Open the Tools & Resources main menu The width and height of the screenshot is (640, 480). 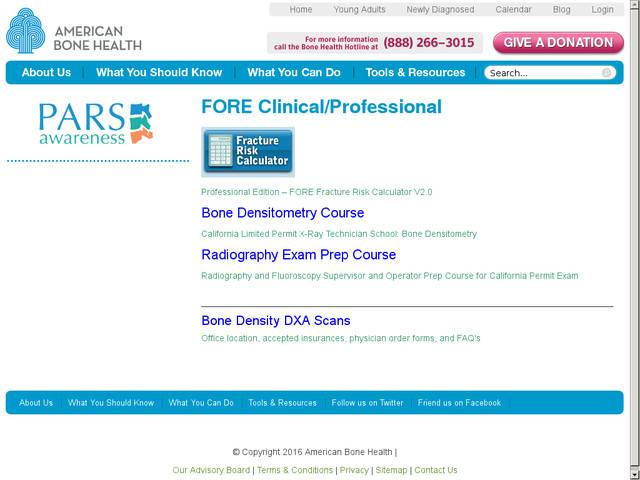[415, 73]
